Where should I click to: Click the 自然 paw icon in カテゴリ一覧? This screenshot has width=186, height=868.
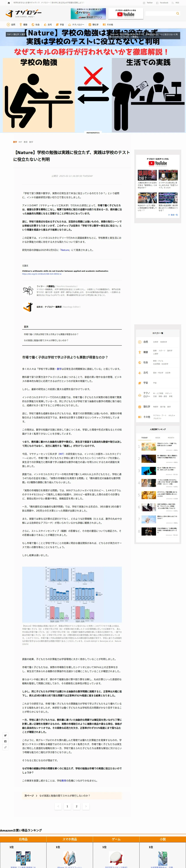click(x=140, y=342)
